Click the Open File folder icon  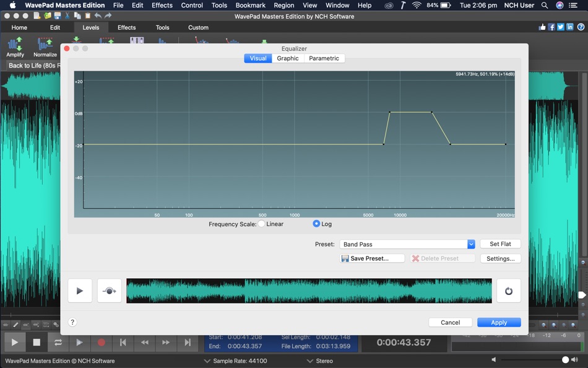[x=47, y=15]
